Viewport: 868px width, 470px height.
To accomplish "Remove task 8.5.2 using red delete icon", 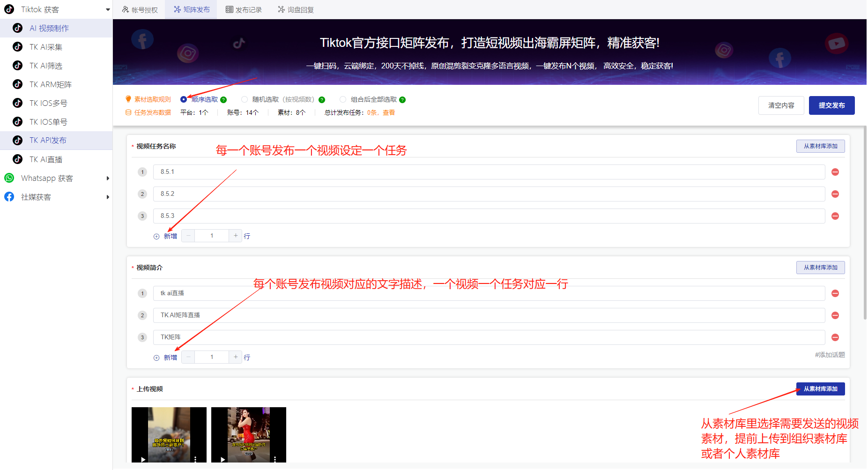I will [x=835, y=194].
